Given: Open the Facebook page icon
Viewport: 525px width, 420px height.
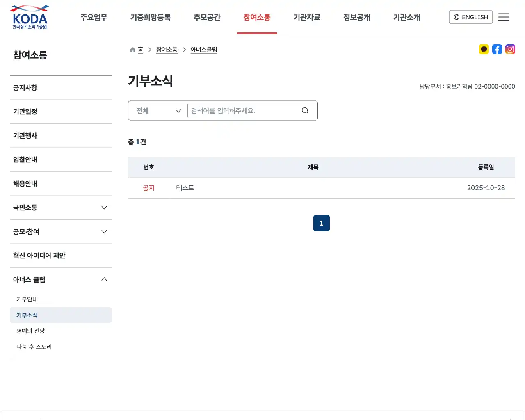Looking at the screenshot, I should tap(497, 49).
